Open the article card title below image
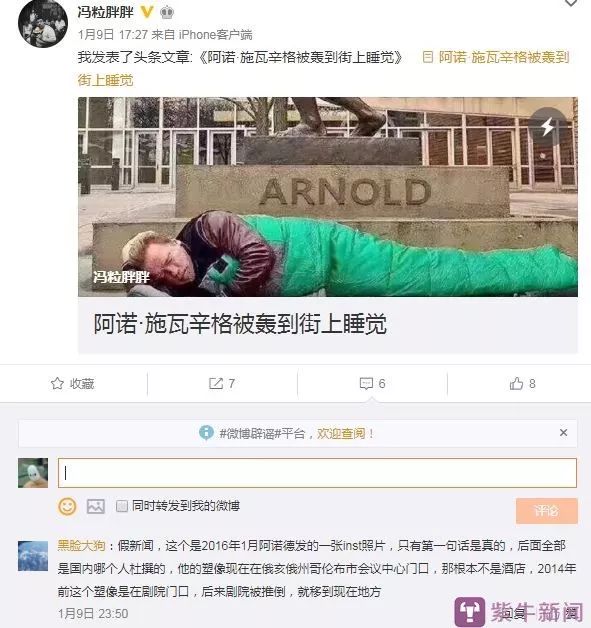Image resolution: width=591 pixels, height=628 pixels. click(x=240, y=324)
